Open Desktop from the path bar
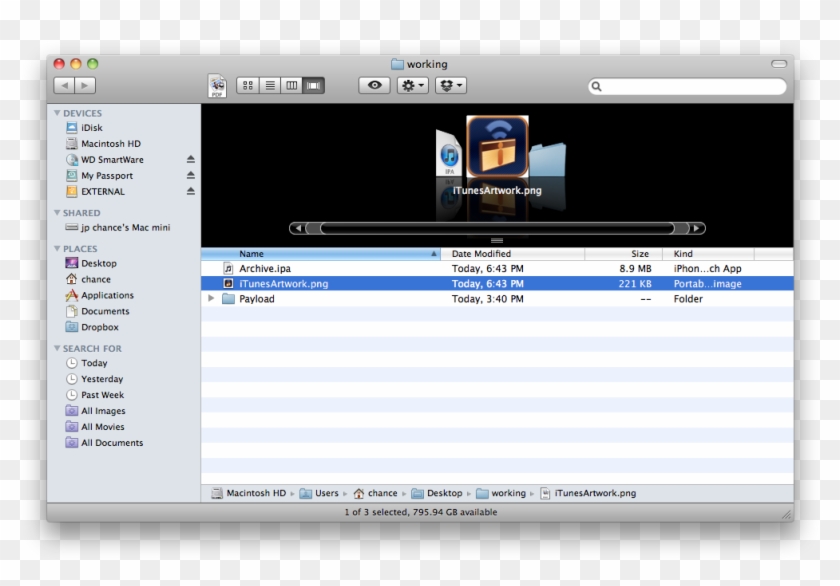The width and height of the screenshot is (840, 586). tap(441, 493)
